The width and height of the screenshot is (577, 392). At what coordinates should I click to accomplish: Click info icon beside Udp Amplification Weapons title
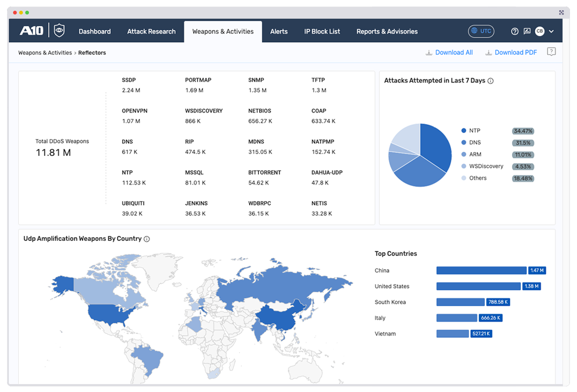(147, 239)
